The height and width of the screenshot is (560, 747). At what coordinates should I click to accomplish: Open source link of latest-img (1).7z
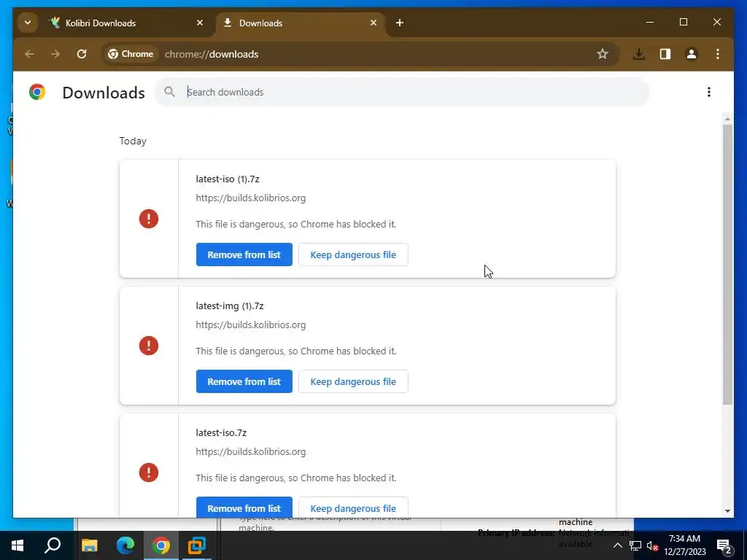[251, 324]
